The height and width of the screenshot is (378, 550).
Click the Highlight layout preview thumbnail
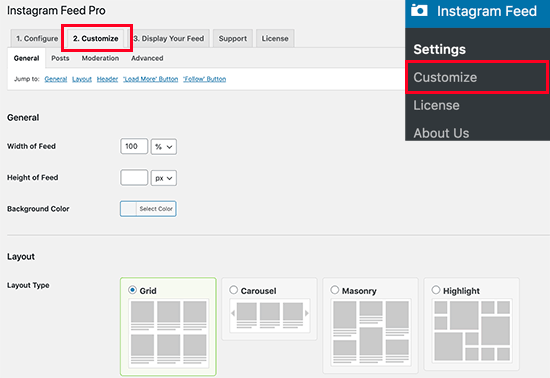(472, 331)
